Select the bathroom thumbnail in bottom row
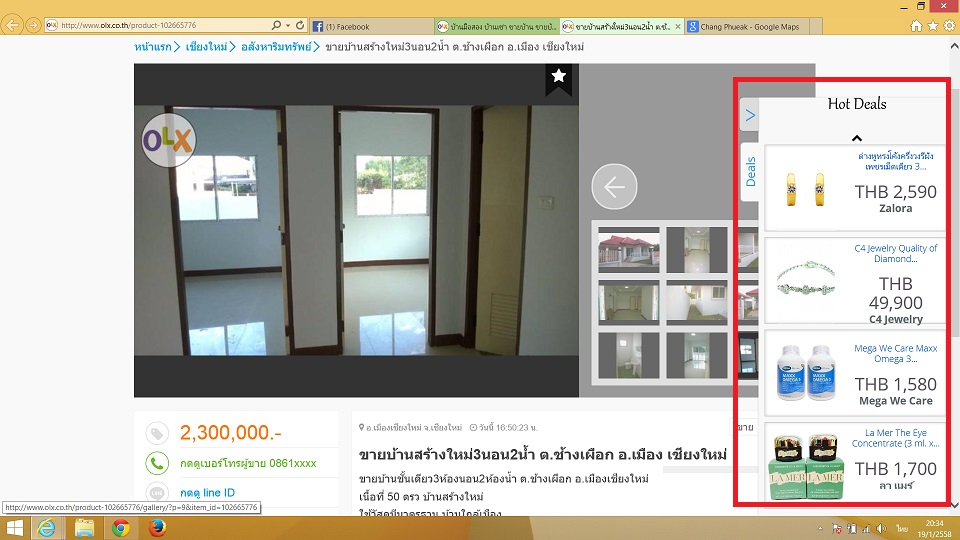 point(629,356)
